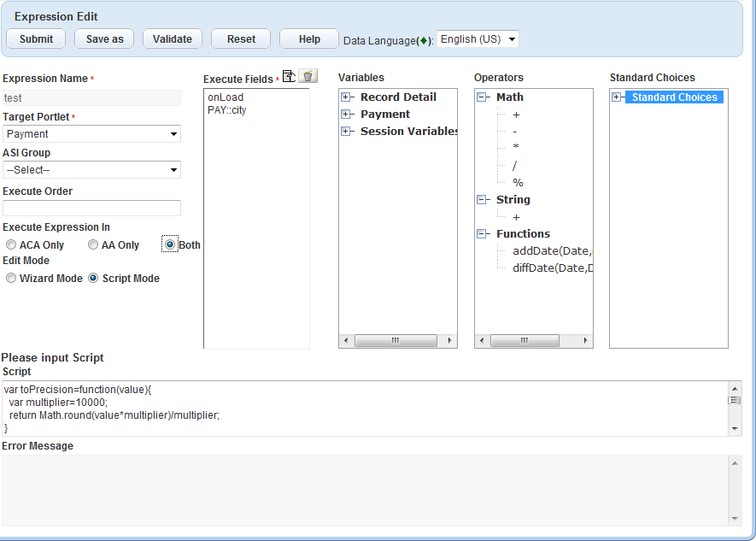Expand the Payment variables node

pyautogui.click(x=346, y=115)
